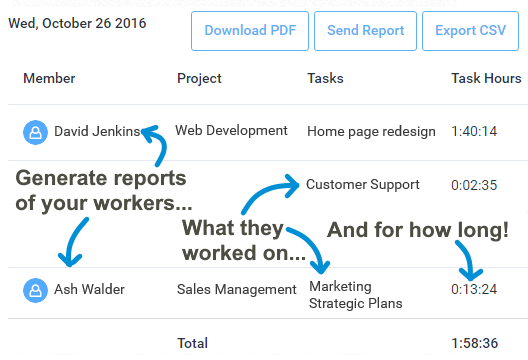Select David Jenkins' avatar icon
This screenshot has height=360, width=528.
(x=35, y=132)
